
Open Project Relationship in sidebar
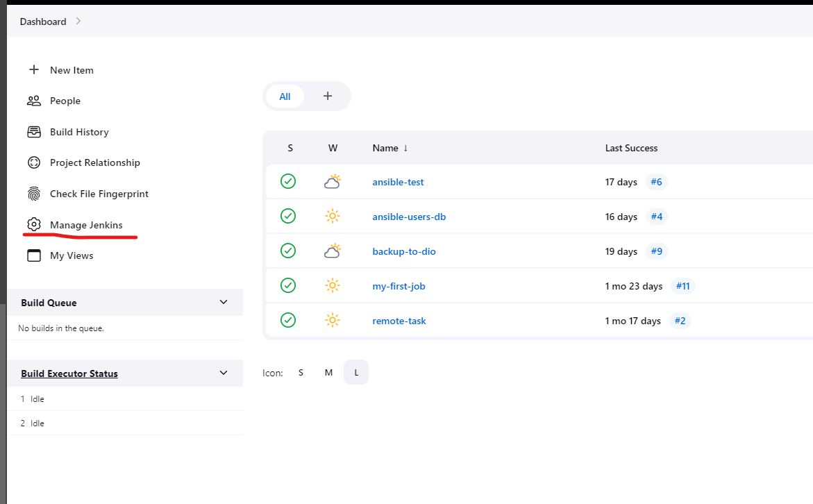[95, 163]
